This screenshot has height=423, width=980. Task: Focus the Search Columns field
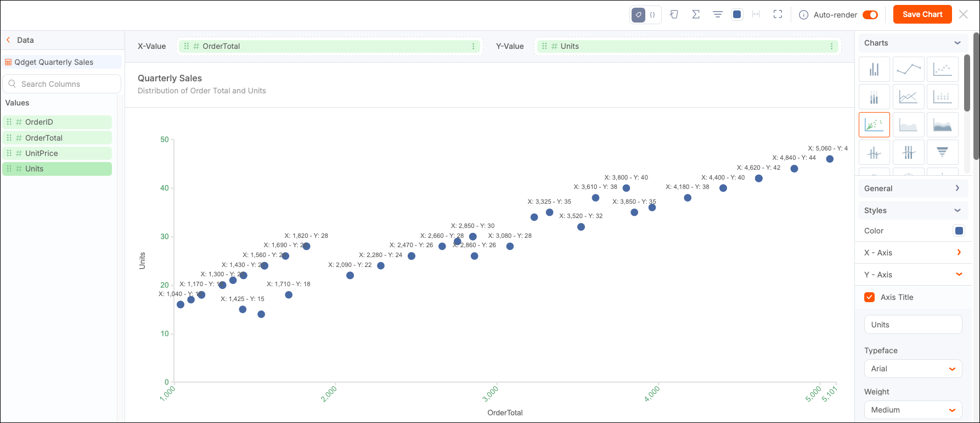click(61, 84)
